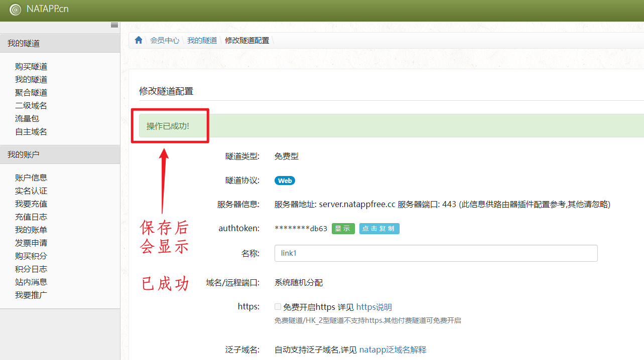Click the 修改隧道配置 page heading
This screenshot has height=360, width=644.
click(x=166, y=91)
